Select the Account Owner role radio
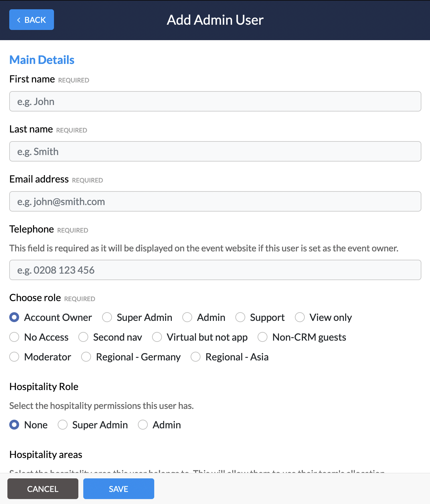The height and width of the screenshot is (504, 430). [x=14, y=317]
